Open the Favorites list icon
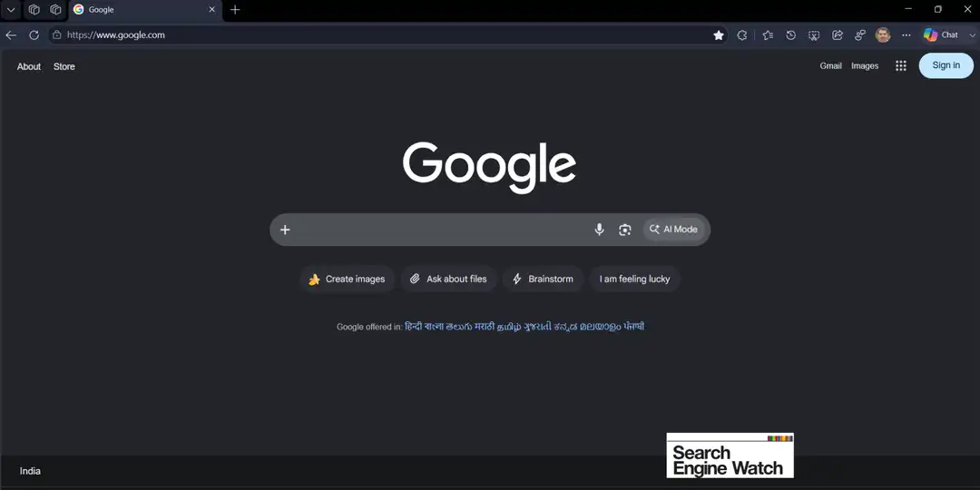Image resolution: width=980 pixels, height=490 pixels. click(x=768, y=35)
